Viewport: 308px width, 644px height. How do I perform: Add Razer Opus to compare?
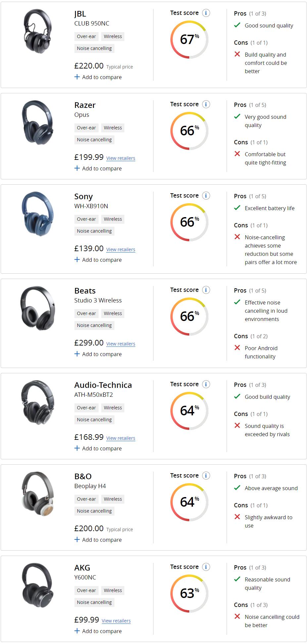click(98, 168)
